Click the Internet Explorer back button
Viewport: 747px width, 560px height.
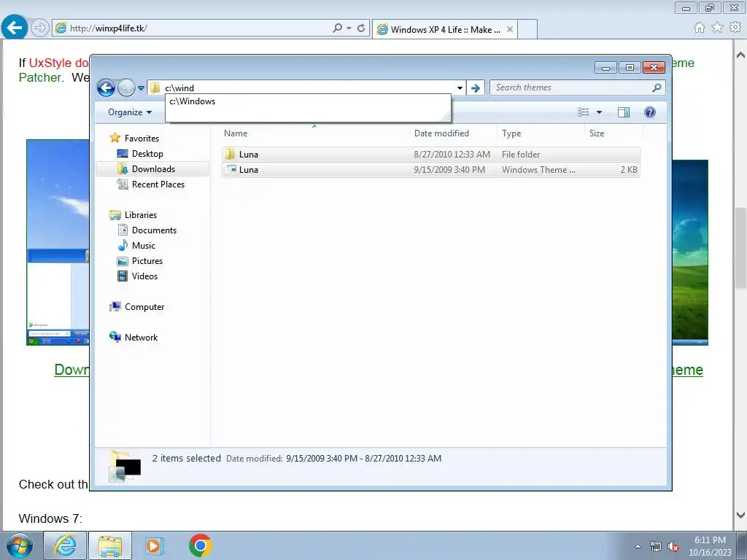coord(14,28)
